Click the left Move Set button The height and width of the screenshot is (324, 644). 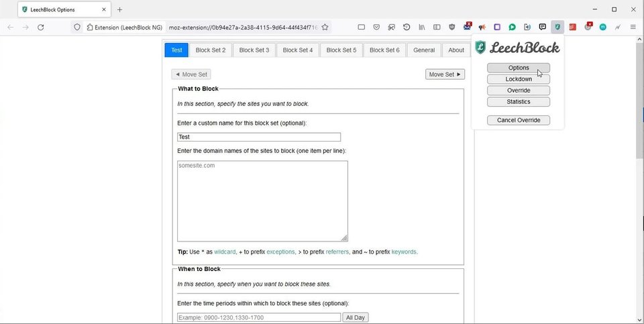[x=191, y=74]
